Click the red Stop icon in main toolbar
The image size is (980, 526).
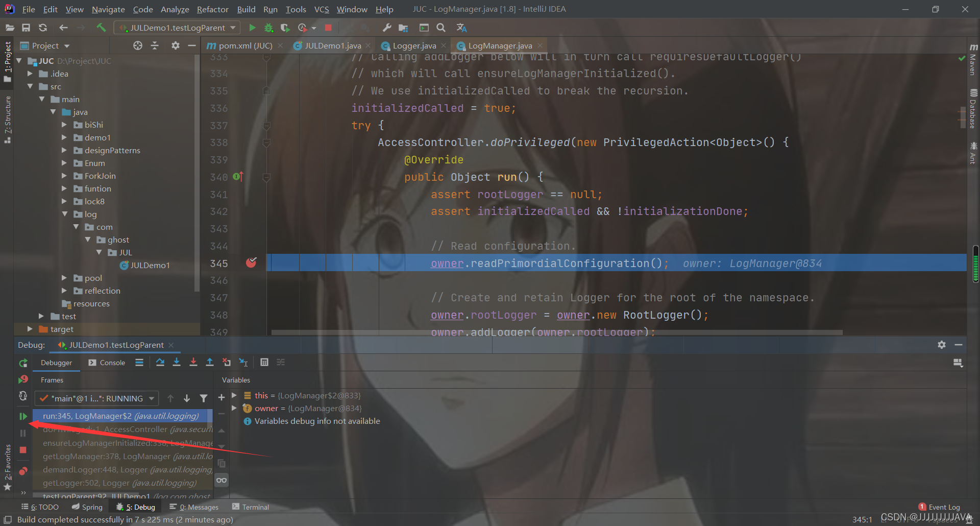(x=328, y=28)
